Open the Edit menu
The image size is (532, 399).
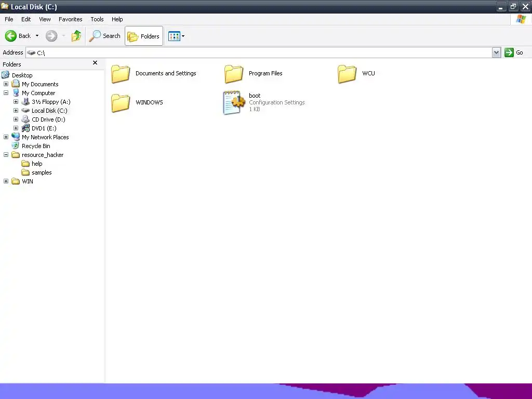[x=26, y=19]
